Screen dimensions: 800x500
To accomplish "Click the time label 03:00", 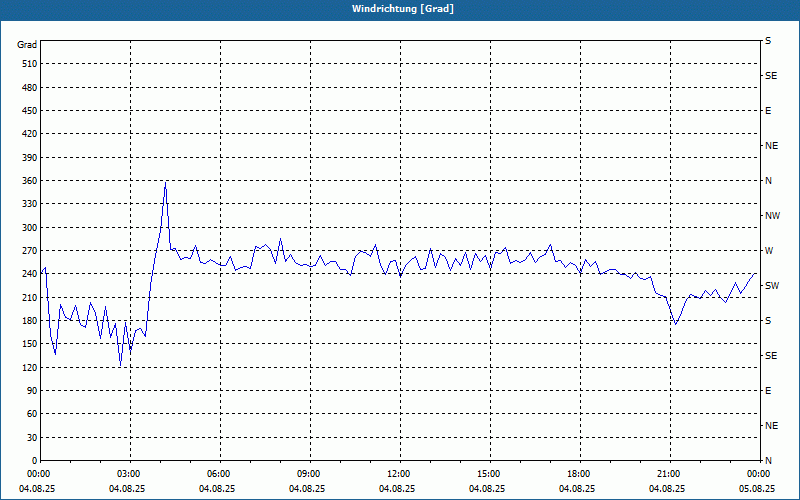I will point(128,474).
